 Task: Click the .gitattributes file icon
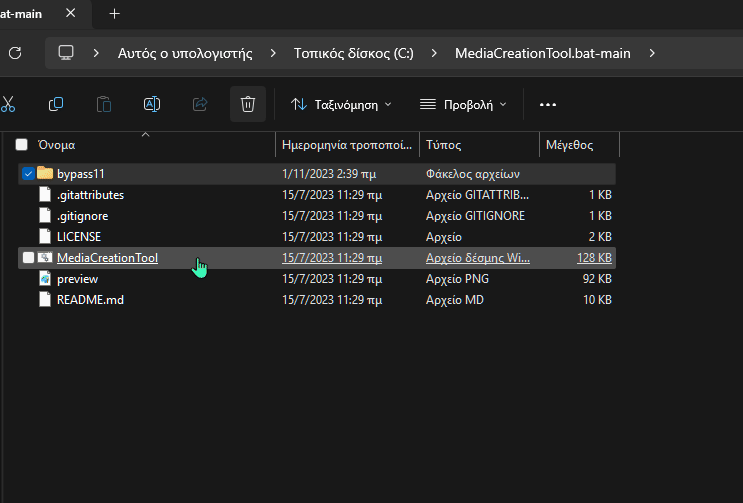tap(45, 194)
